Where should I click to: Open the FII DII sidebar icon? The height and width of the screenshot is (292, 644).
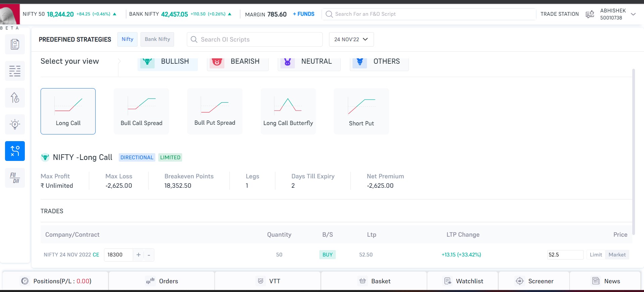point(15,178)
